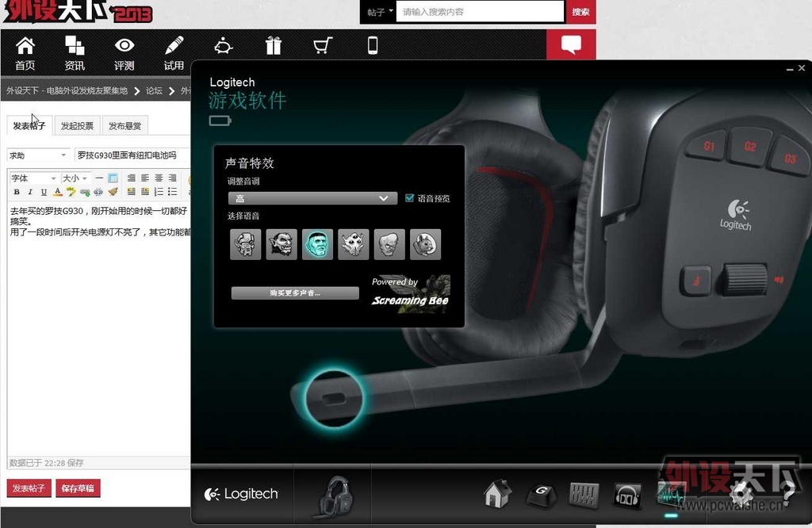Image resolution: width=812 pixels, height=528 pixels.
Task: Apply bold formatting in forum editor
Action: tap(17, 192)
